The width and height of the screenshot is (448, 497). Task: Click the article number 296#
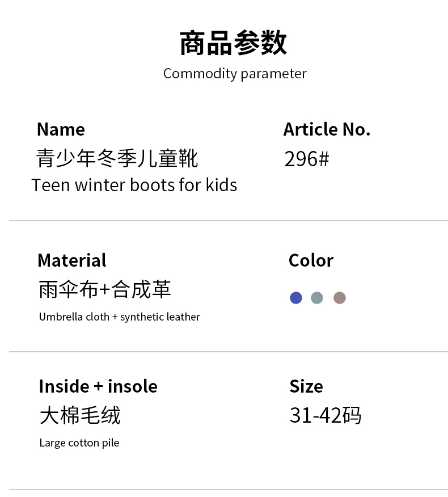point(306,159)
